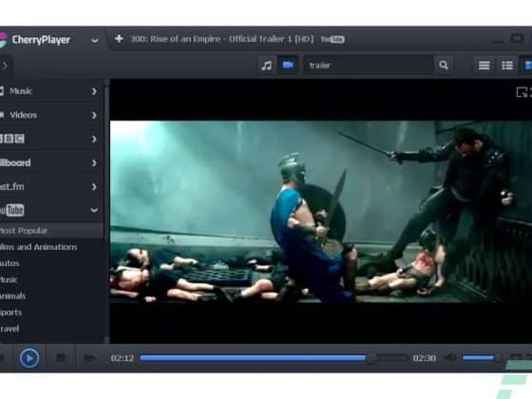The width and height of the screenshot is (532, 399).
Task: Click the YouTube badge in the tab title
Action: coord(332,39)
